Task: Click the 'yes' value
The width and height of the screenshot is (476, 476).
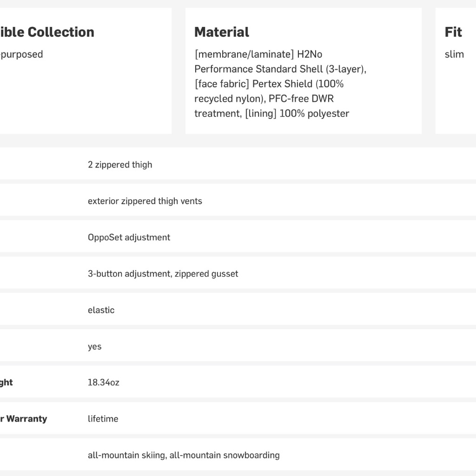Action: 95,347
